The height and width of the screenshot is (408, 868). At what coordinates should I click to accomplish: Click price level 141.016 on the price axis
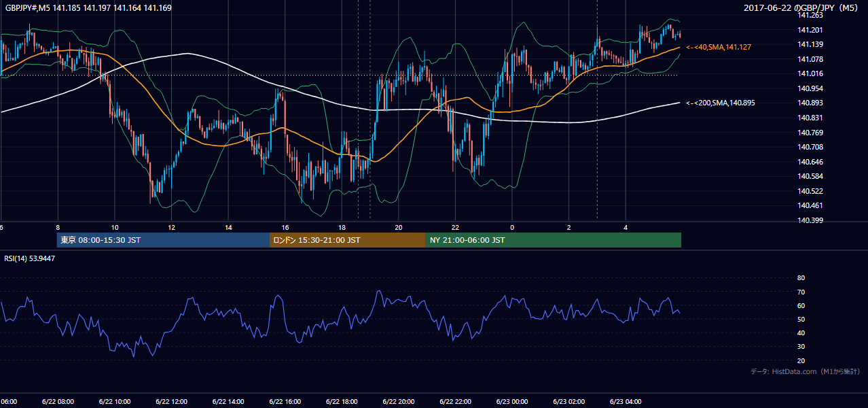click(810, 73)
